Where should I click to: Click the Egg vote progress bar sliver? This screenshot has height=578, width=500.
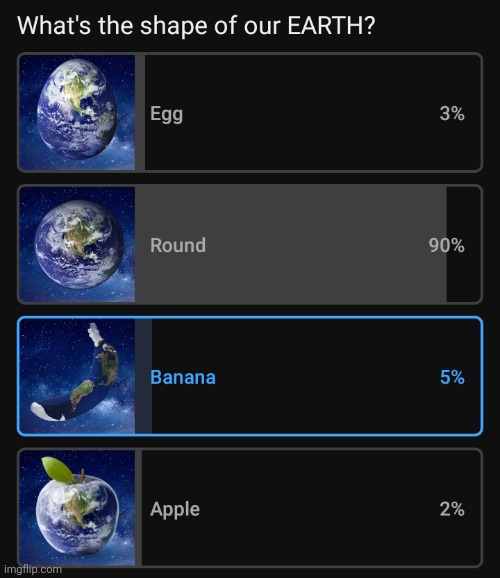[140, 112]
